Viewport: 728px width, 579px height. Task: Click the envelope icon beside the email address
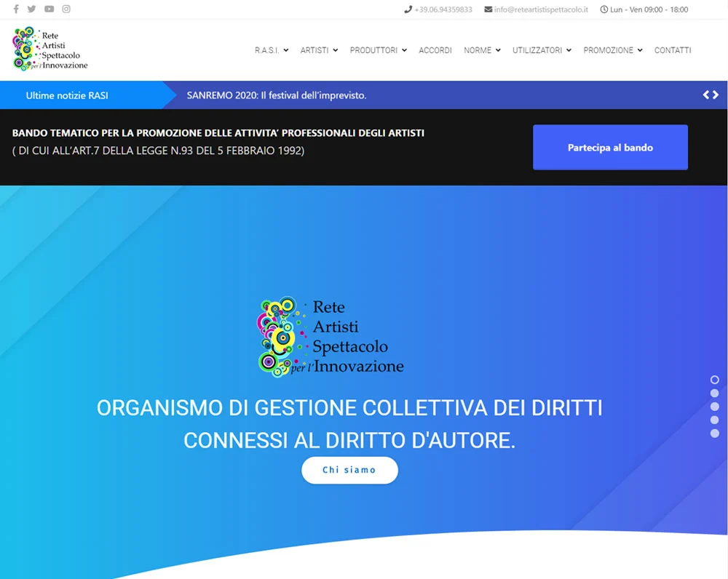coord(487,9)
